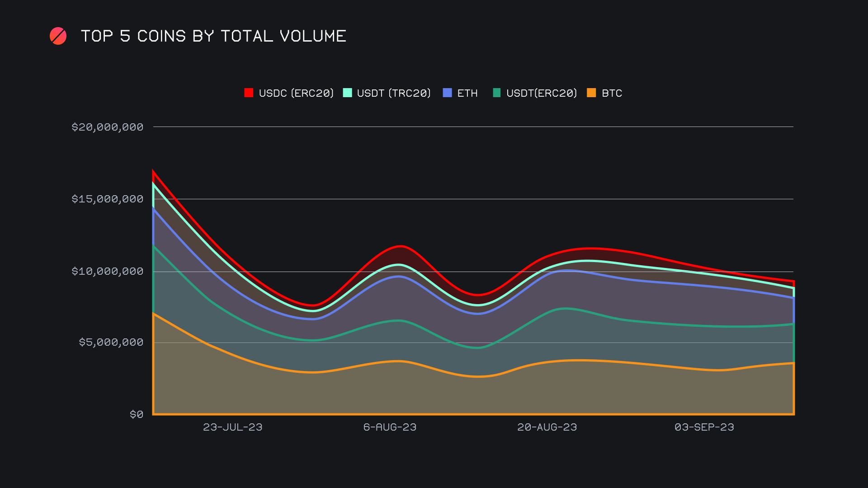Click the $10,000,000 y-axis label
The image size is (868, 488).
point(108,271)
